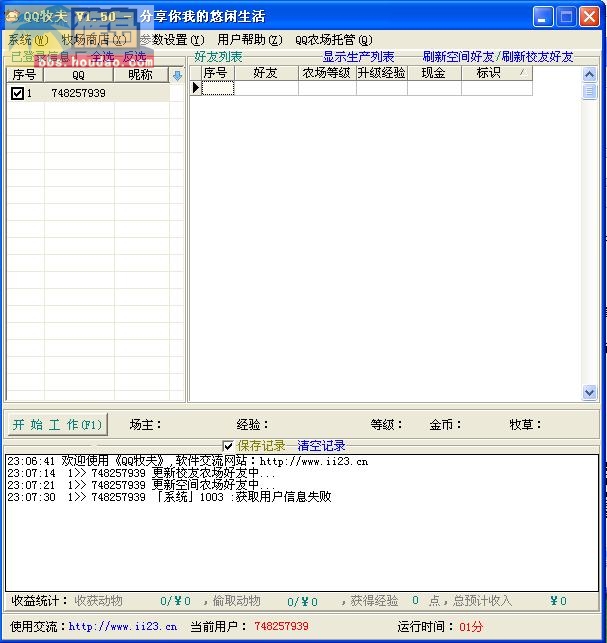
Task: Click the blue down arrow icon beside 昵称
Action: [x=177, y=75]
